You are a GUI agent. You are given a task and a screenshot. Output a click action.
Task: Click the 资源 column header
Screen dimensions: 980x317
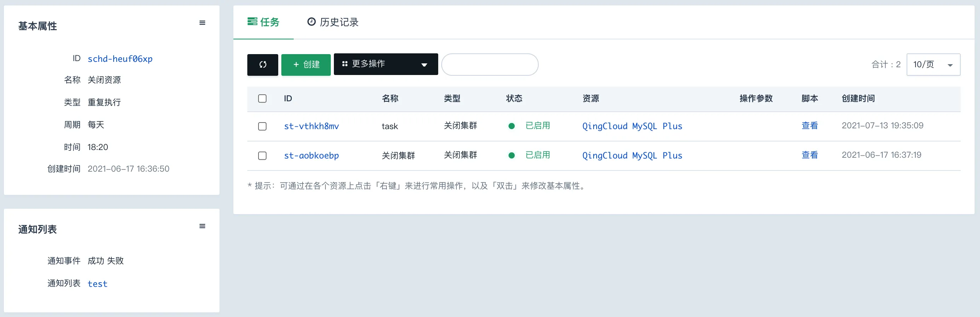(x=590, y=99)
